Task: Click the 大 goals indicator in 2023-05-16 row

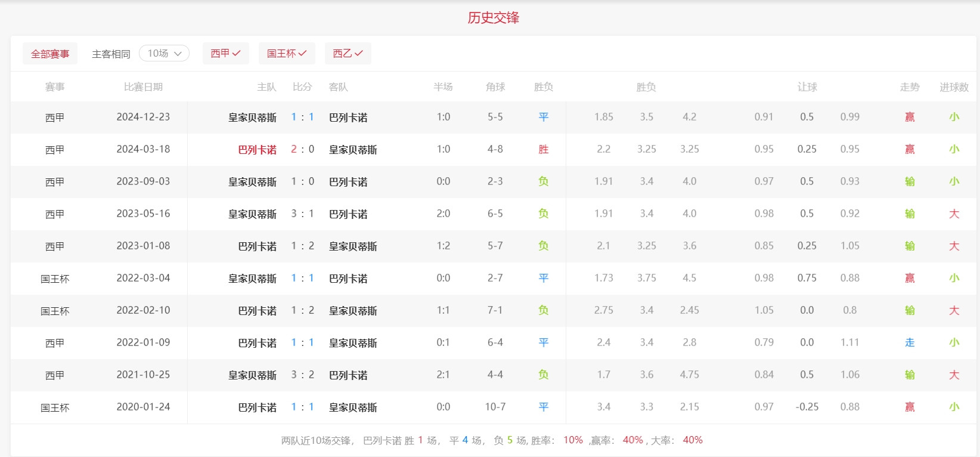Action: [x=954, y=214]
